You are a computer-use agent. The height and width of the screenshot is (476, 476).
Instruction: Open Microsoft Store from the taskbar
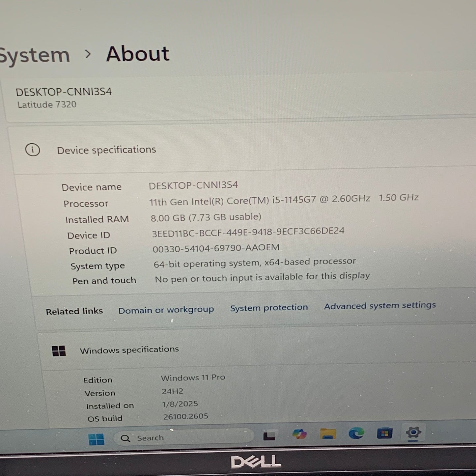(384, 433)
